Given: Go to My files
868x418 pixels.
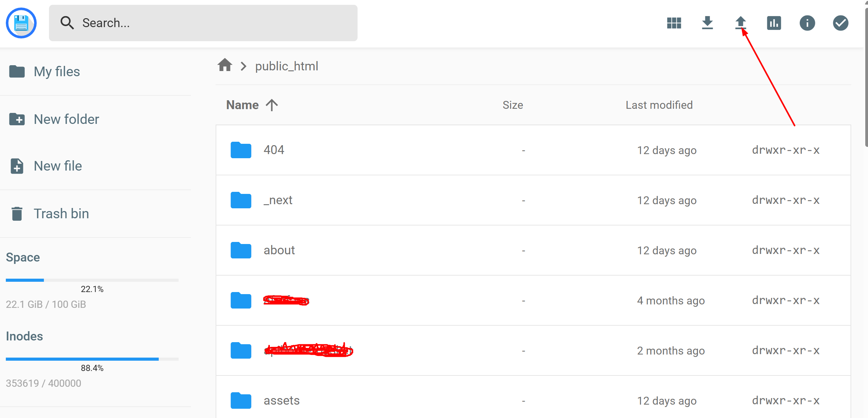Looking at the screenshot, I should point(56,71).
